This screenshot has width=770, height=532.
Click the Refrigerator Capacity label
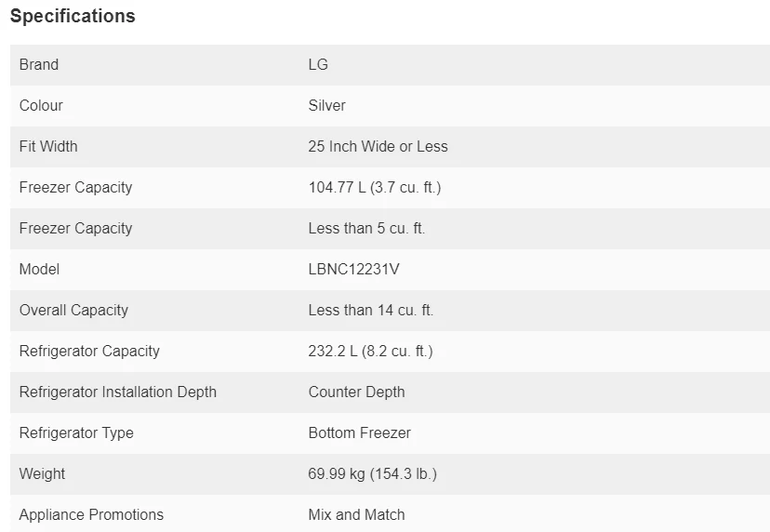(x=89, y=352)
